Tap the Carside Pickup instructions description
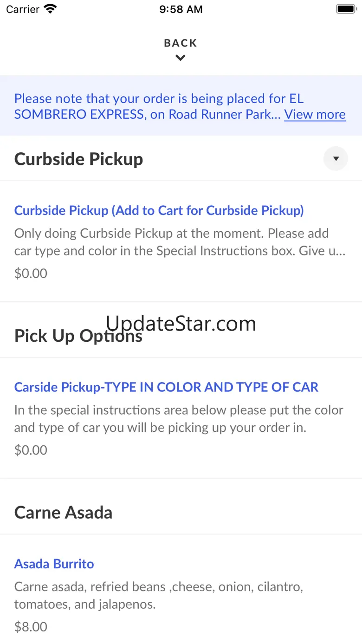Screen dimensions: 362x644 click(179, 419)
